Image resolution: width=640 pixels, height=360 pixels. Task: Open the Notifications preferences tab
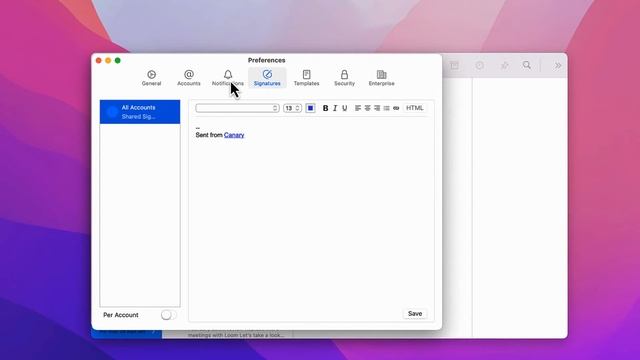[x=228, y=78]
